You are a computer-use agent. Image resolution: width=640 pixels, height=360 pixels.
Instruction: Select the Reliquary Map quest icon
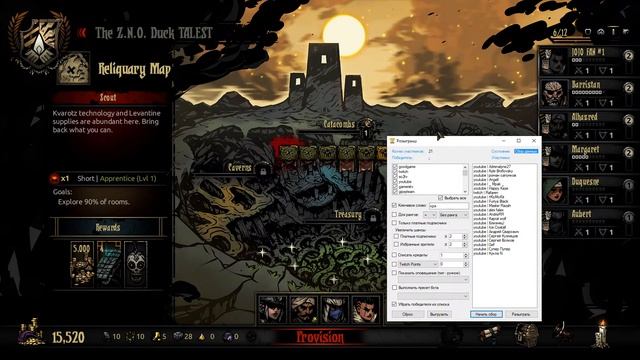pos(73,69)
